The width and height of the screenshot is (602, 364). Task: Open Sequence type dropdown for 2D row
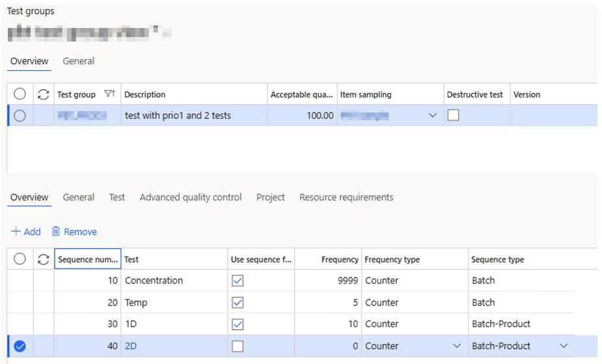pos(564,346)
